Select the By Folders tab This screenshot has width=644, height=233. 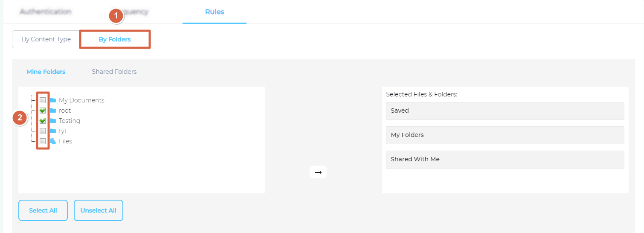point(115,39)
